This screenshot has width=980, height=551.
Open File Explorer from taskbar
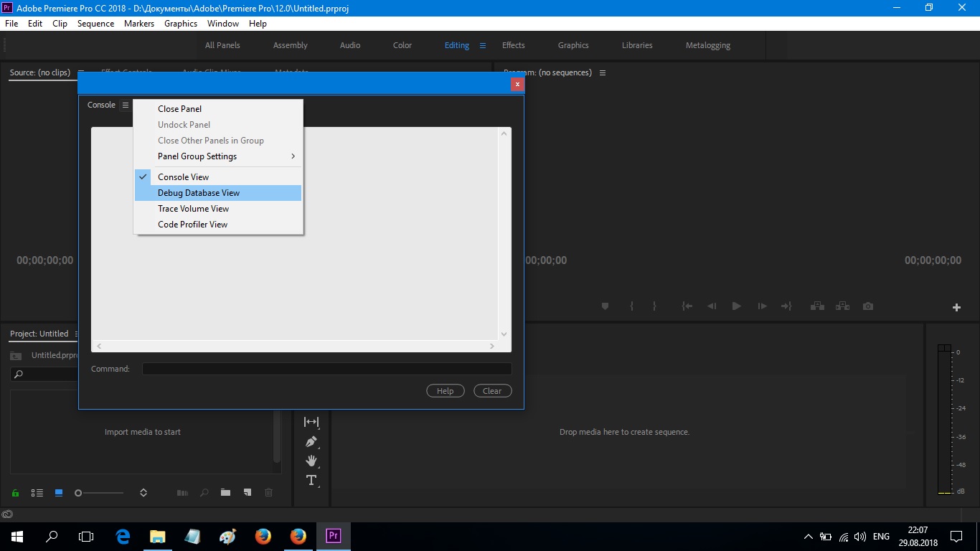(x=157, y=536)
